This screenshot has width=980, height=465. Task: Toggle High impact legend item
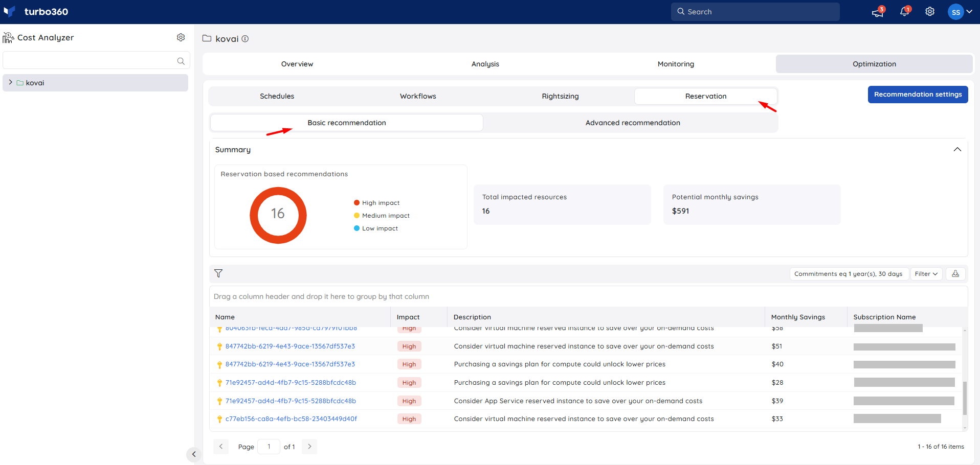(376, 203)
